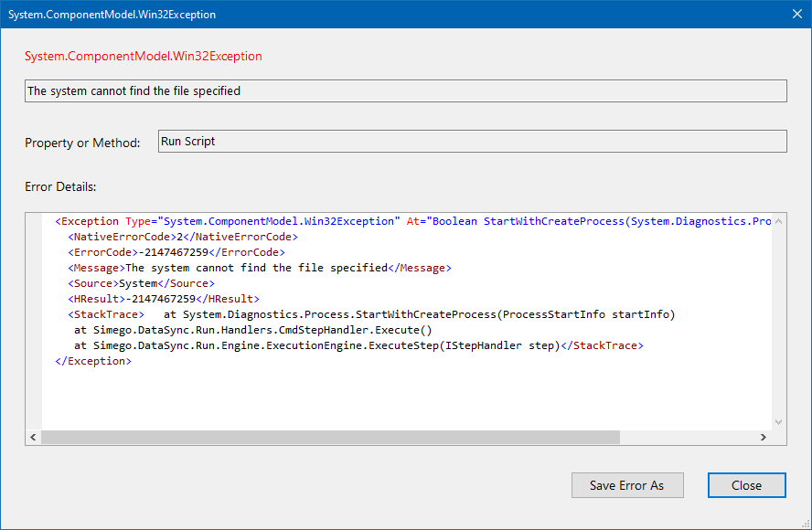Click the vertical scrollbar down arrow
Viewport: 812px width, 530px height.
tap(778, 422)
